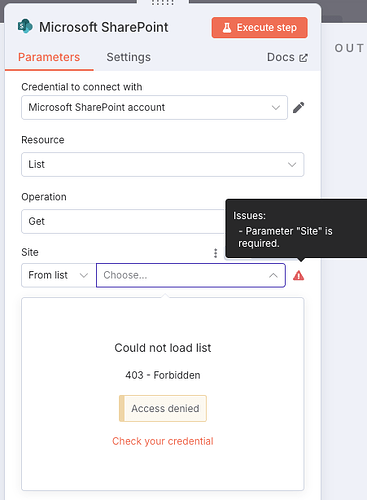Click the red warning triangle issue icon
This screenshot has height=500, width=367.
(x=298, y=276)
